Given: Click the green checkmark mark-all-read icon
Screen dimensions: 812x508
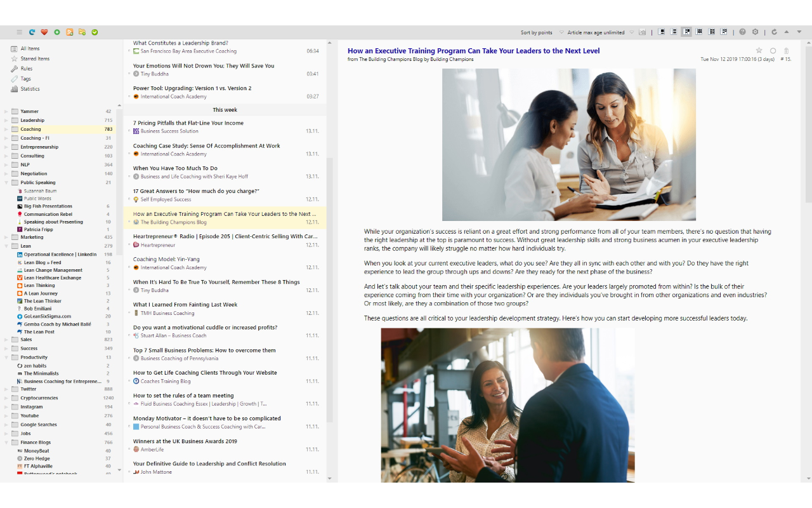Looking at the screenshot, I should pyautogui.click(x=95, y=32).
